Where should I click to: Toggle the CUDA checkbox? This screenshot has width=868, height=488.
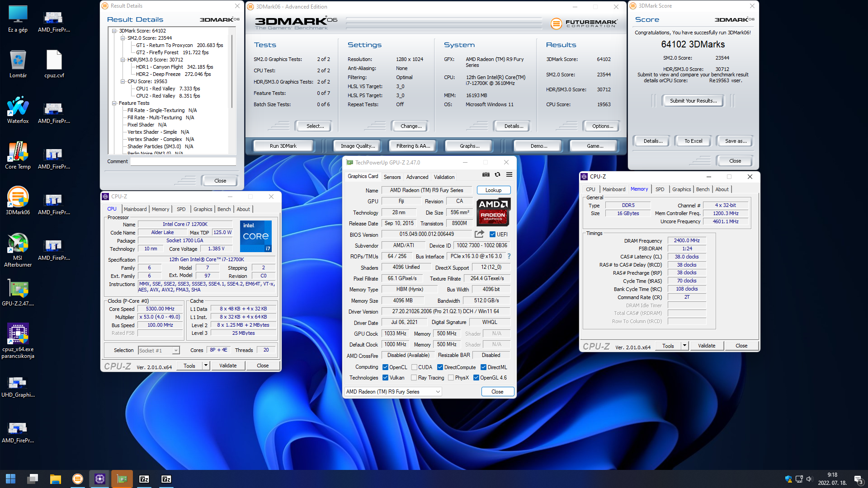pos(414,367)
